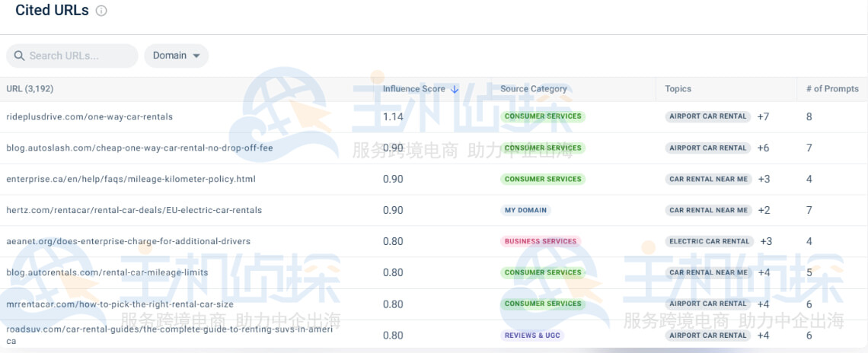Click the Influence Score sort arrow
Image resolution: width=868 pixels, height=353 pixels.
click(455, 89)
